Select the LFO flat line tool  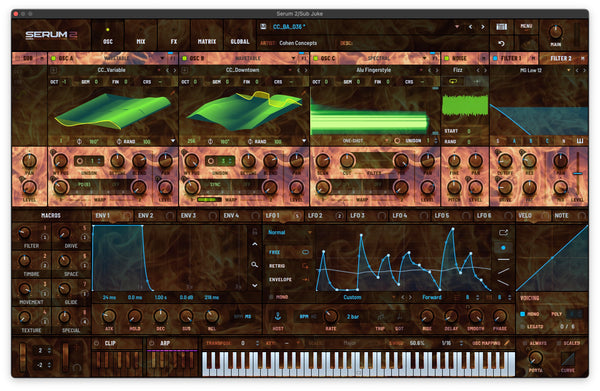[503, 259]
